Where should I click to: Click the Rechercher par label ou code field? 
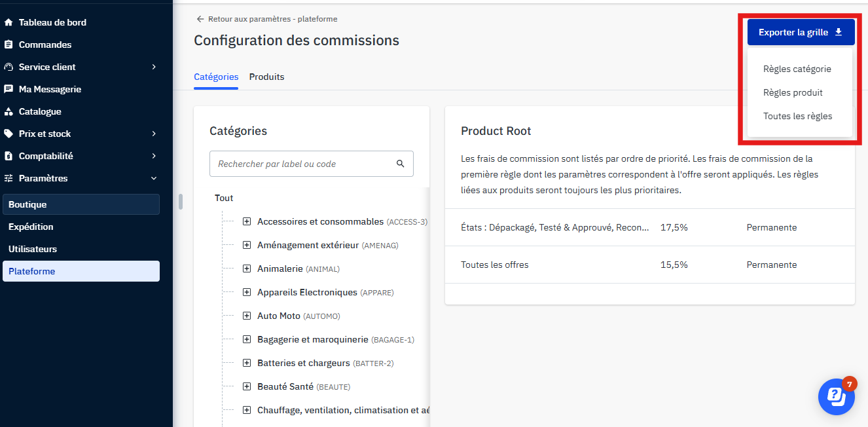click(x=301, y=164)
